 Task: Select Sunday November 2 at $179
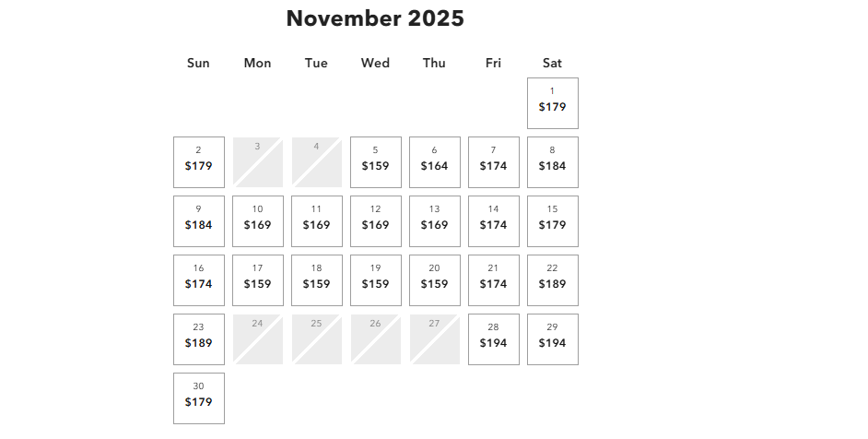[199, 162]
